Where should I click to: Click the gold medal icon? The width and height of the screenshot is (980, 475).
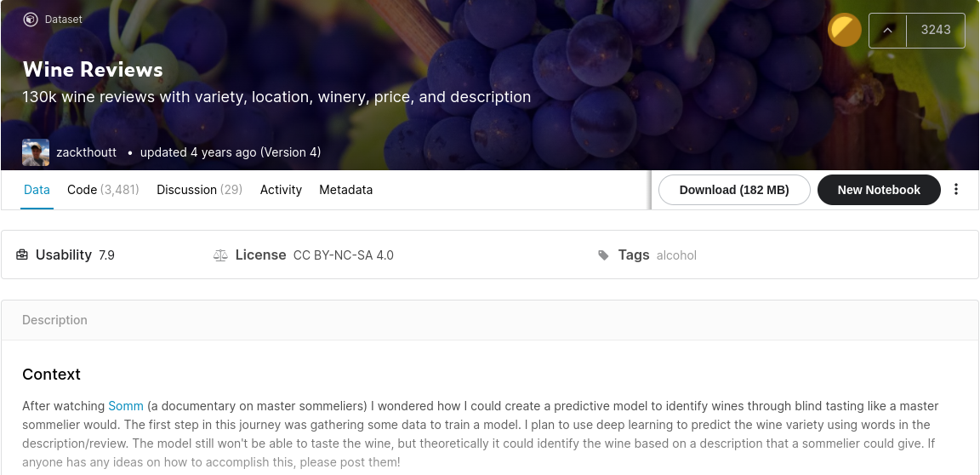point(845,31)
